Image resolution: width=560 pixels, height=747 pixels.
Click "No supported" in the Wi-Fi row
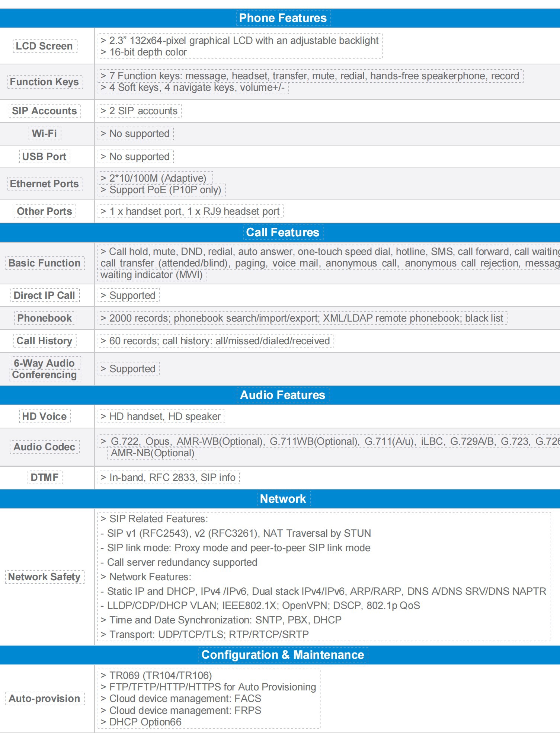135,134
